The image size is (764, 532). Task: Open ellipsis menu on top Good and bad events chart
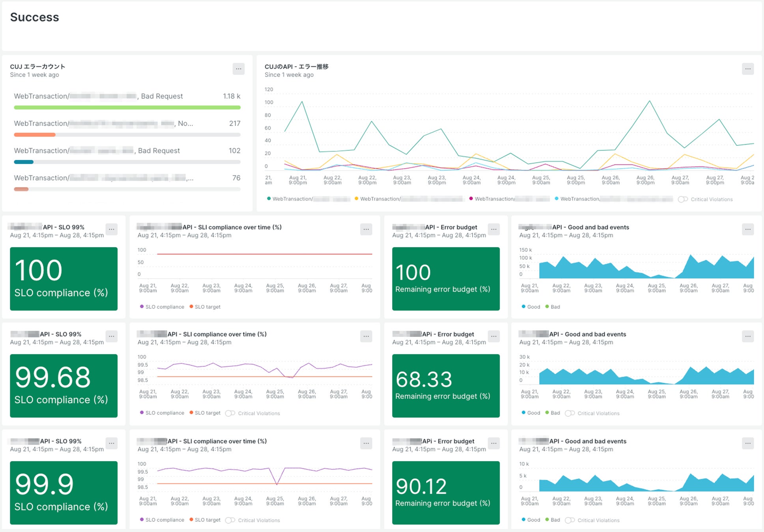pyautogui.click(x=747, y=229)
